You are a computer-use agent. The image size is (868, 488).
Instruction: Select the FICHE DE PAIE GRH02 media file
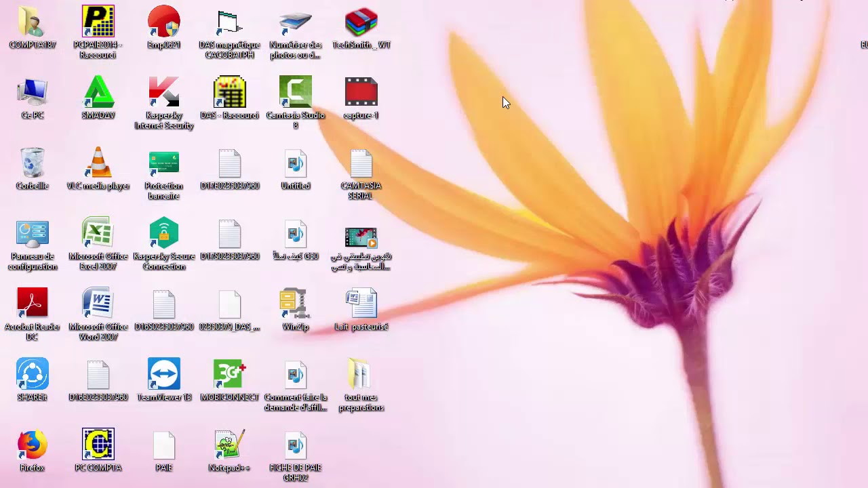(x=296, y=445)
